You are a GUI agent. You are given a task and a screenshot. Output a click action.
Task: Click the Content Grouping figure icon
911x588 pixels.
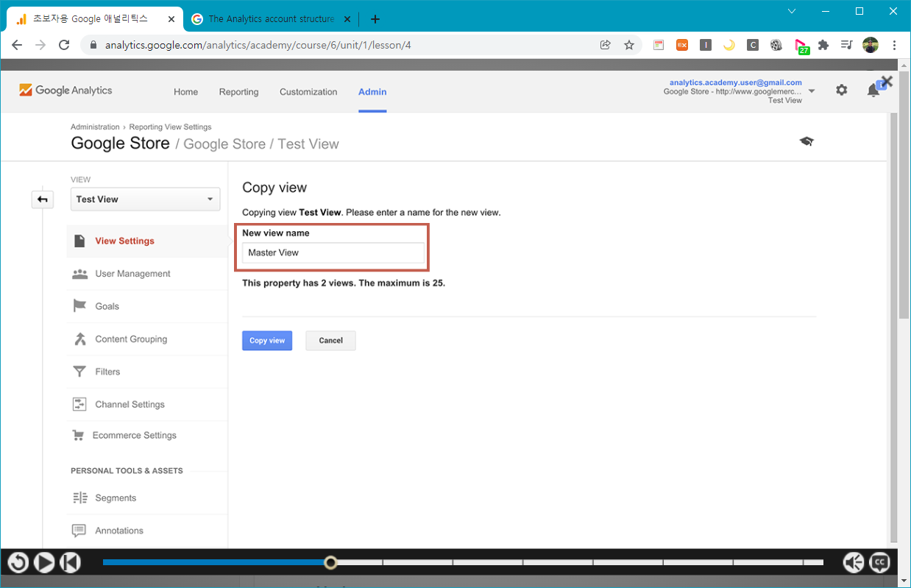pos(79,339)
